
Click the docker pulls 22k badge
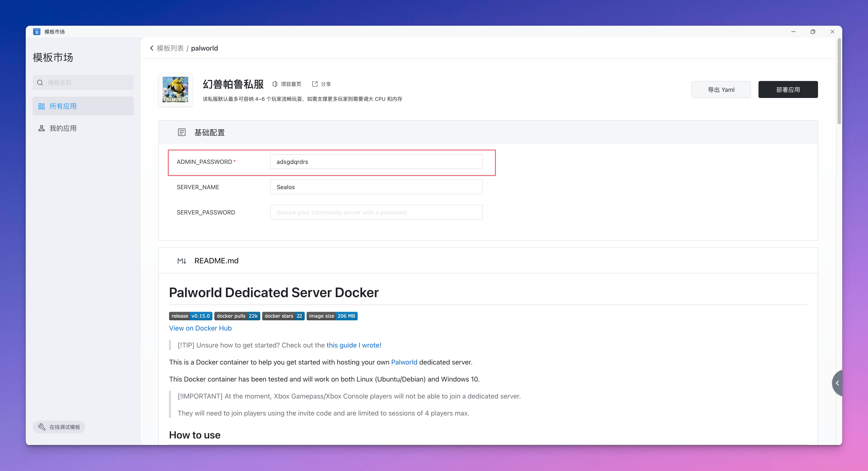(x=237, y=316)
